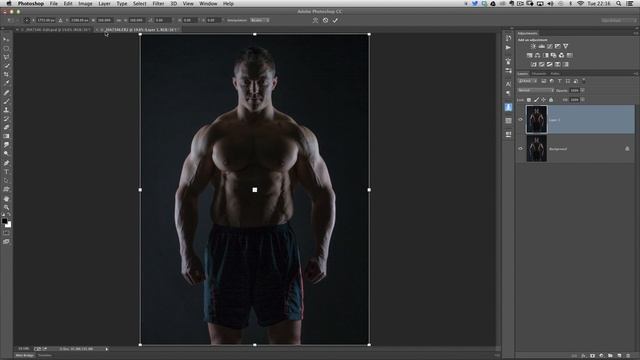Open the History panel icon
640x360 pixels.
pos(508,38)
